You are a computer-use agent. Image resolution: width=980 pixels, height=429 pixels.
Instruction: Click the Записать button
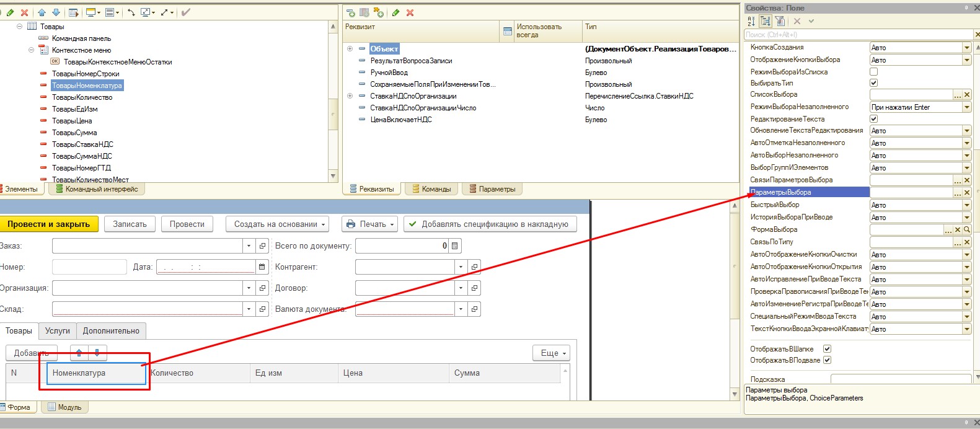coord(130,224)
